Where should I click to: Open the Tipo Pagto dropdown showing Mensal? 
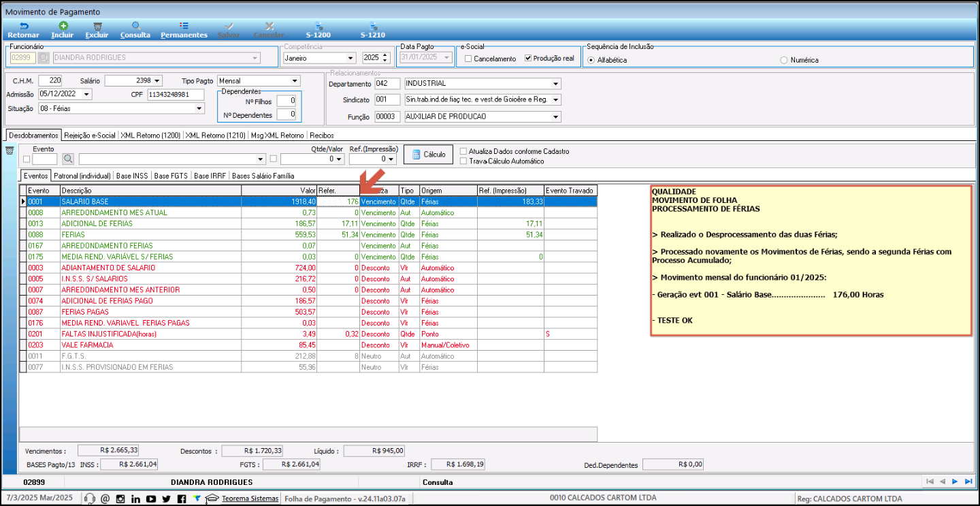pos(295,80)
